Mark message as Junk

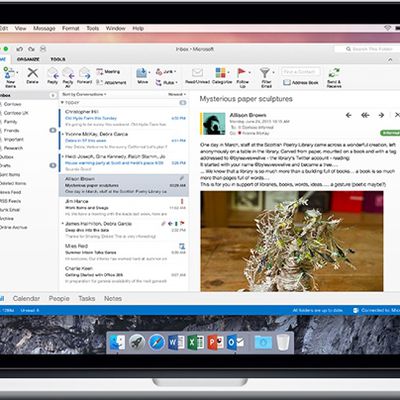(x=166, y=71)
